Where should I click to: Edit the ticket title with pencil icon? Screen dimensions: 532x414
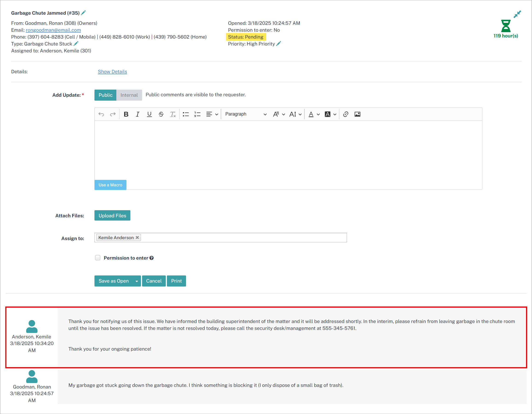83,13
